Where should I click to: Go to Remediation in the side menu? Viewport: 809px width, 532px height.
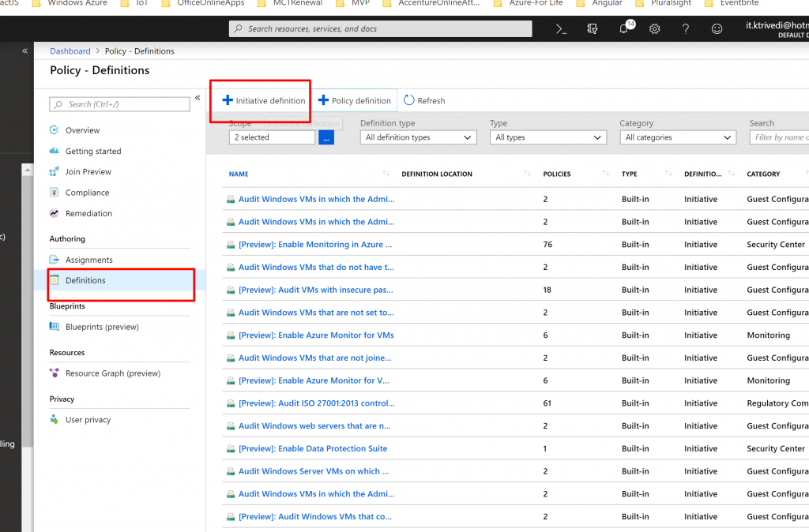(88, 213)
